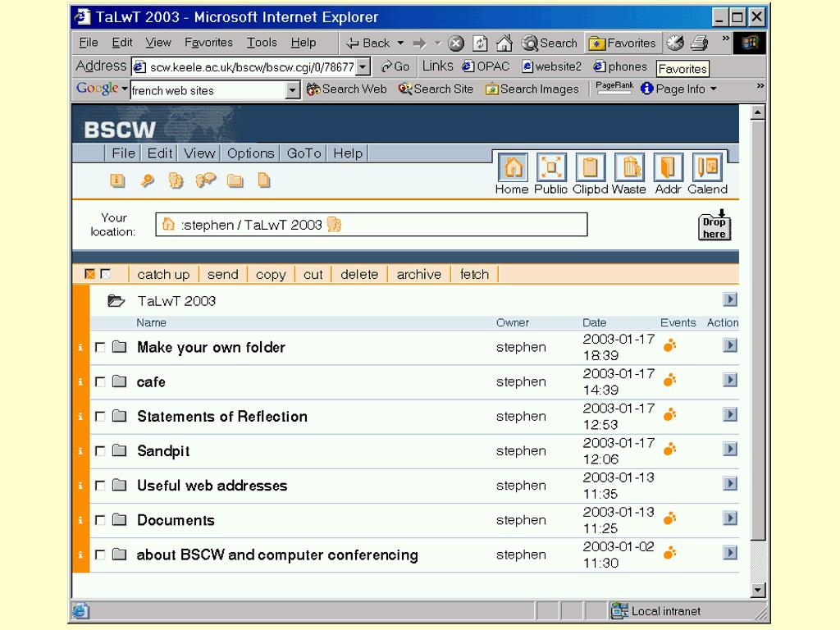Screen dimensions: 840x630
Task: Click the new folder icon in BSCW toolbar
Action: 235,180
